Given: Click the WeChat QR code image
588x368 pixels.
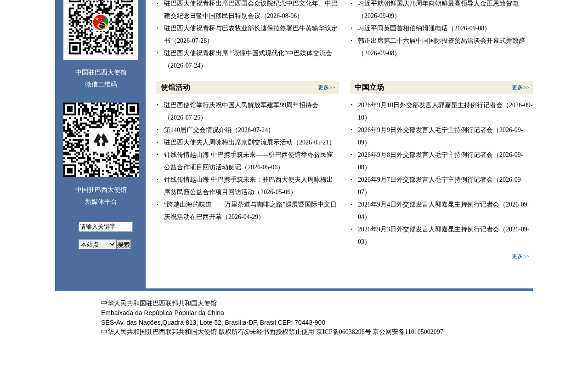Looking at the screenshot, I should pos(101,28).
